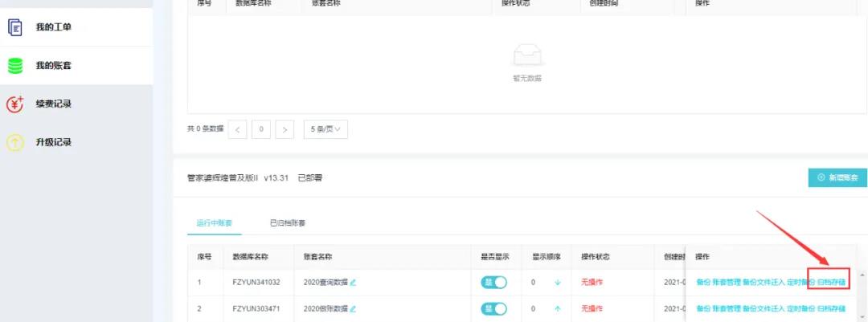Click the page number input box

[x=260, y=128]
